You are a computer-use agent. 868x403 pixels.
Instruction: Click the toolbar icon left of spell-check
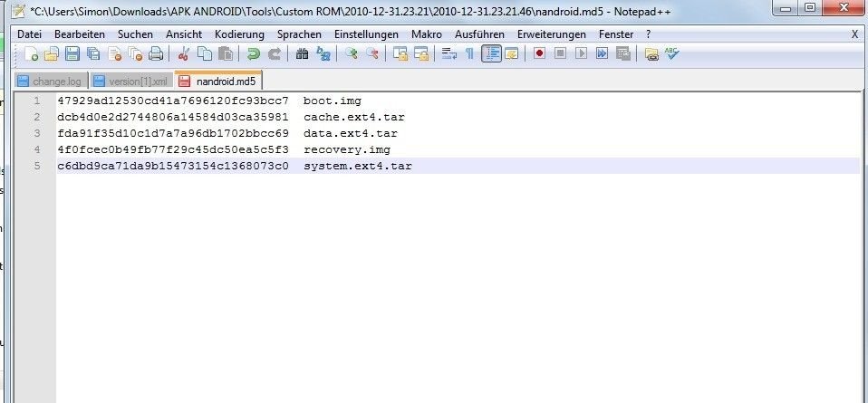click(651, 53)
